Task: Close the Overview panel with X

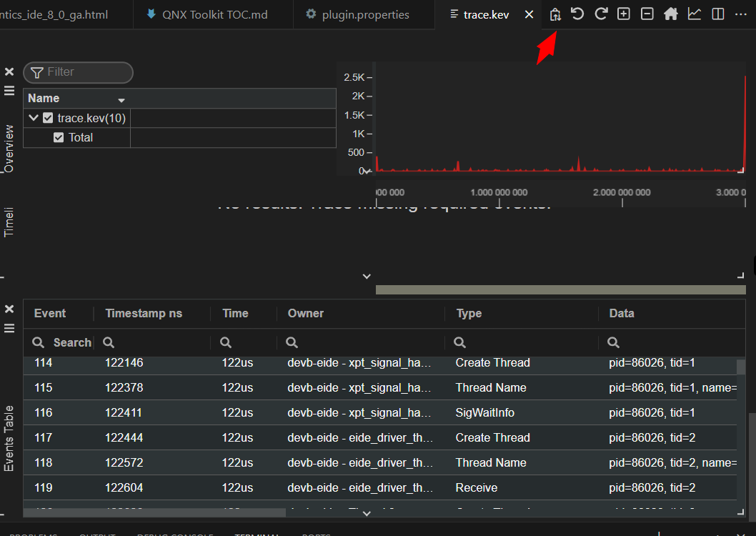Action: click(9, 71)
